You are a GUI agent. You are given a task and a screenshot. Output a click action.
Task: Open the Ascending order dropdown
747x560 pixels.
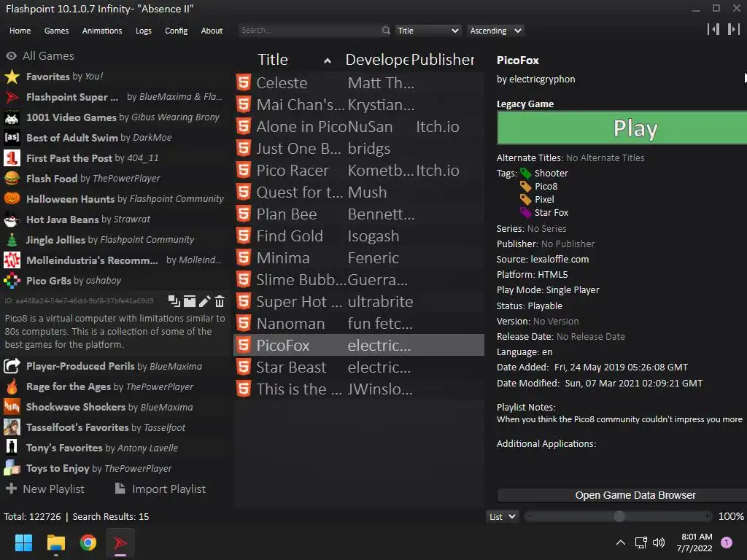tap(495, 31)
